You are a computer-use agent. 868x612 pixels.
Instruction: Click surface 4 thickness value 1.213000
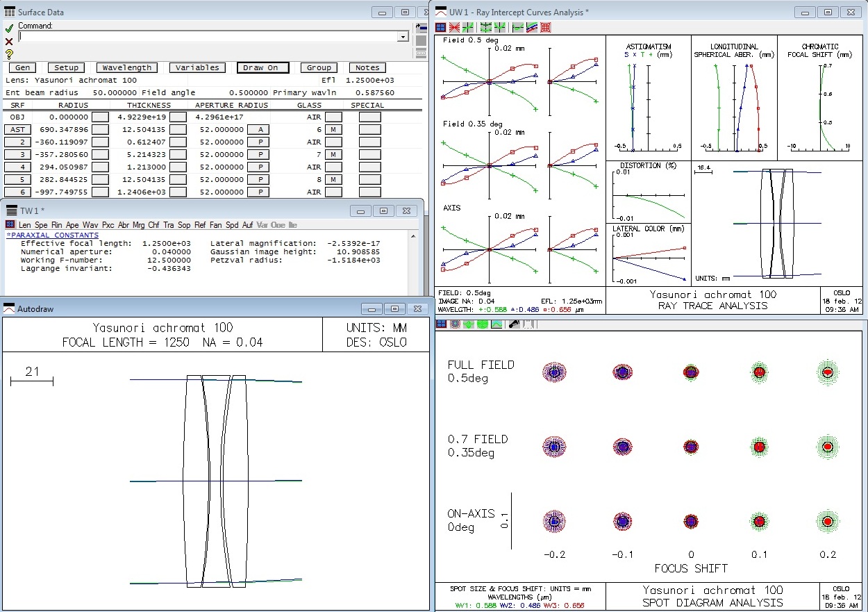pyautogui.click(x=147, y=167)
